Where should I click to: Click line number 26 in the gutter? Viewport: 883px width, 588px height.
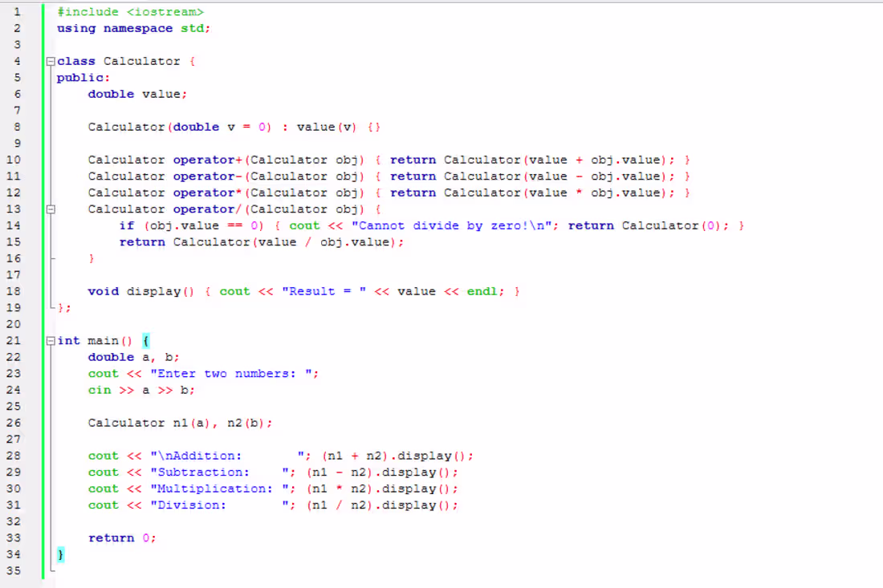click(14, 423)
